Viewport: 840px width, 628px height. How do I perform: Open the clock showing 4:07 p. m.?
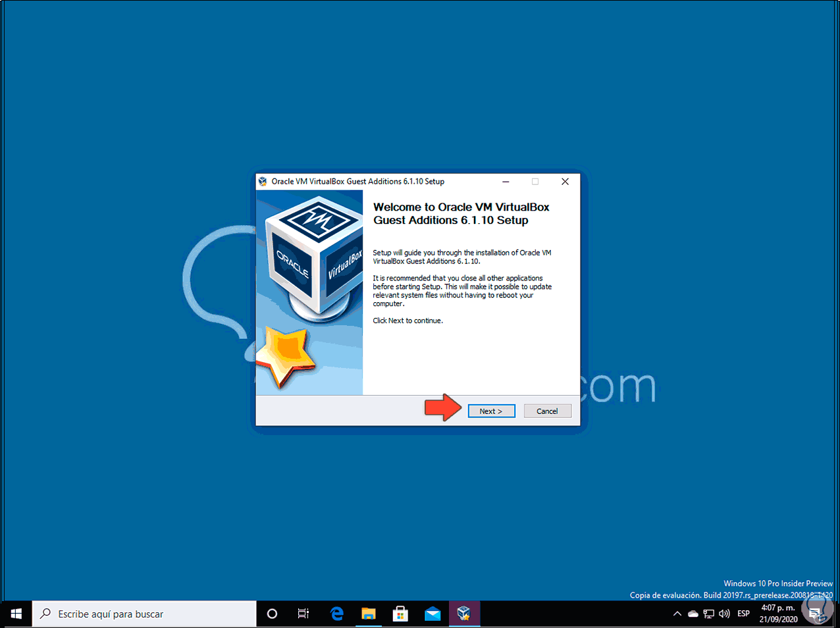tap(778, 614)
